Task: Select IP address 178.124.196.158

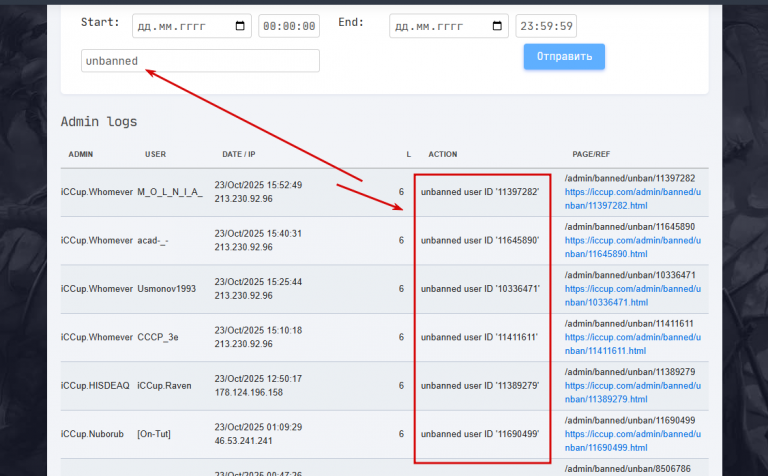Action: (x=248, y=393)
